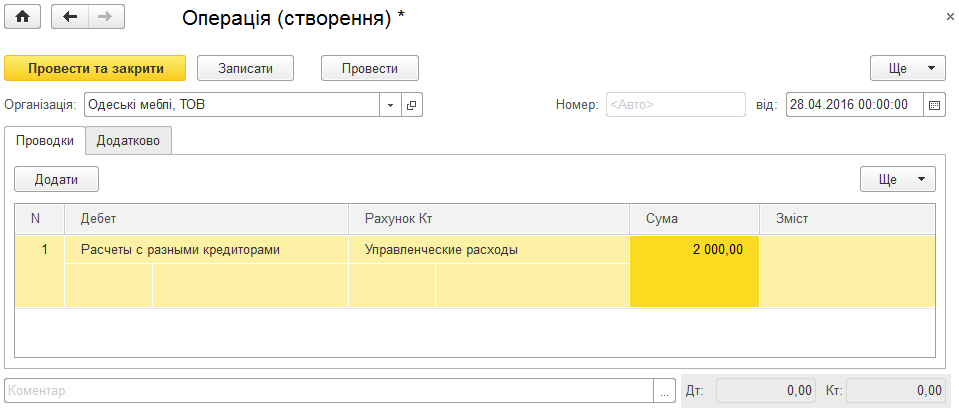The height and width of the screenshot is (410, 959).
Task: Open the organization record in a new window
Action: point(412,105)
